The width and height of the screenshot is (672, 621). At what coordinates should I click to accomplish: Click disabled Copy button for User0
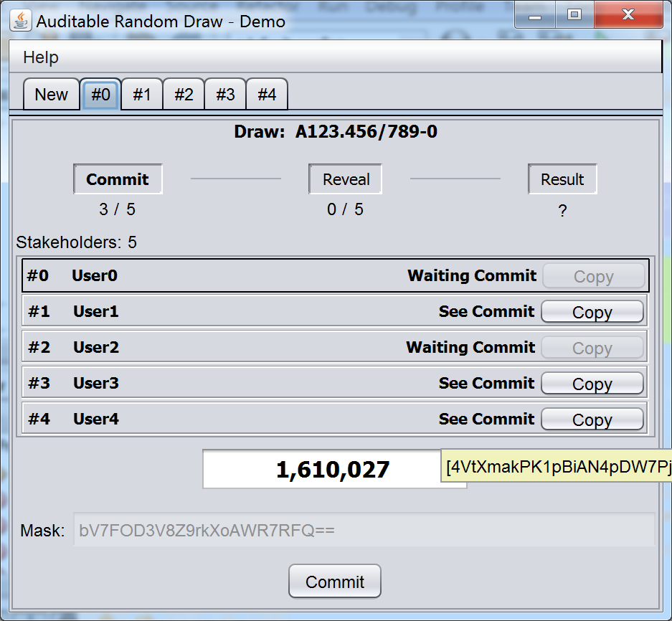pos(594,276)
